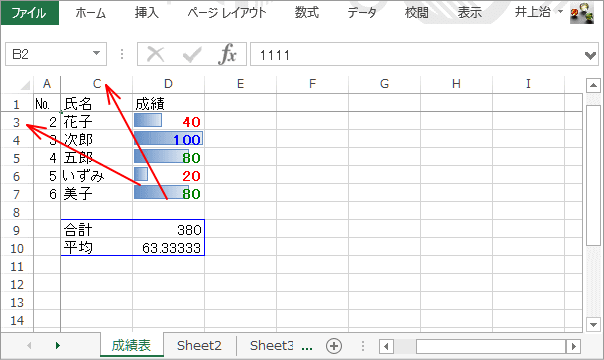Open the 表示 ribbon tab
This screenshot has height=360, width=604.
[469, 13]
